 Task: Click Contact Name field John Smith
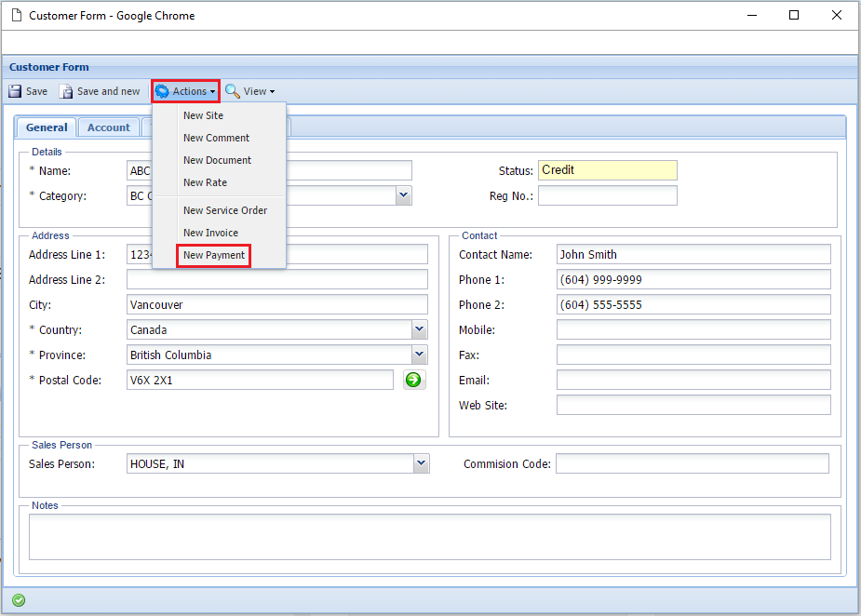click(693, 254)
